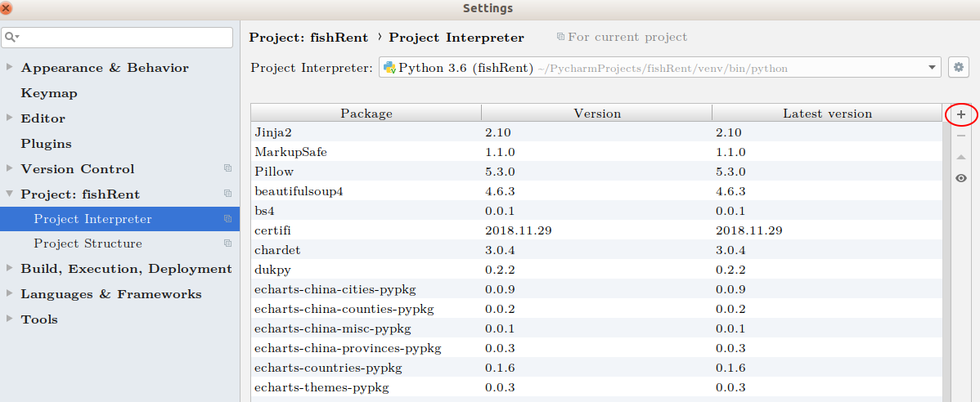Open the interpreter settings gear menu
Image resolution: width=980 pixels, height=402 pixels.
point(958,68)
